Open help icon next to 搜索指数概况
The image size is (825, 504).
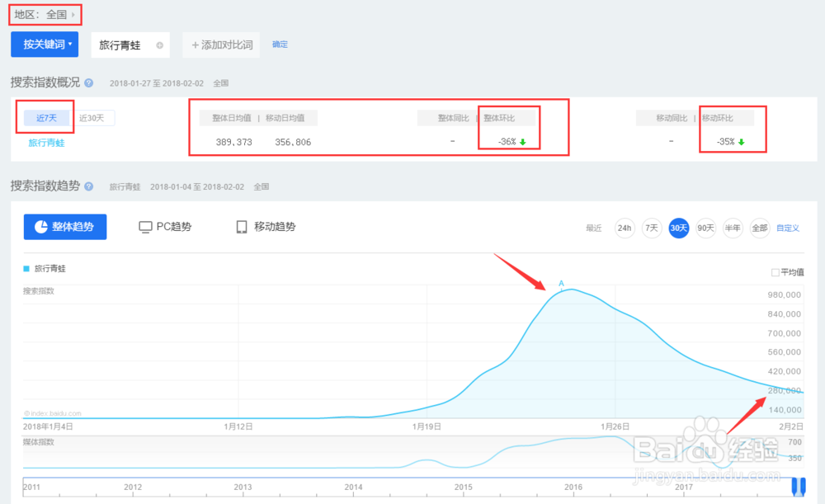[89, 82]
